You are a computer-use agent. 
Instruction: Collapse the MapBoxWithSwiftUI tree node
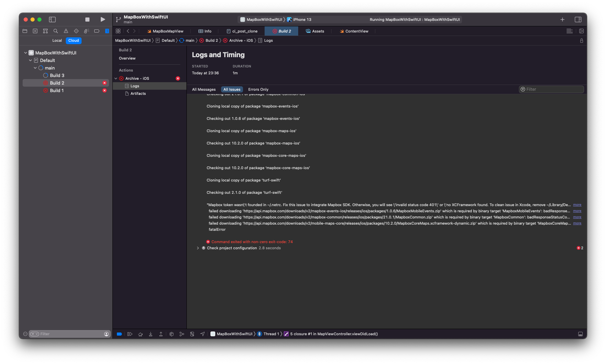tap(25, 53)
